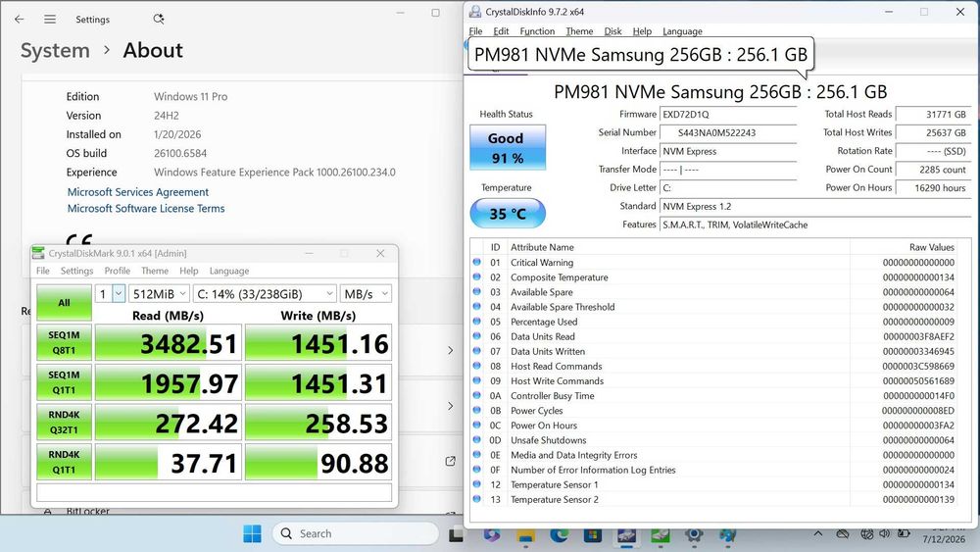
Task: Run the SEQ1M Q8T1 benchmark
Action: 64,342
